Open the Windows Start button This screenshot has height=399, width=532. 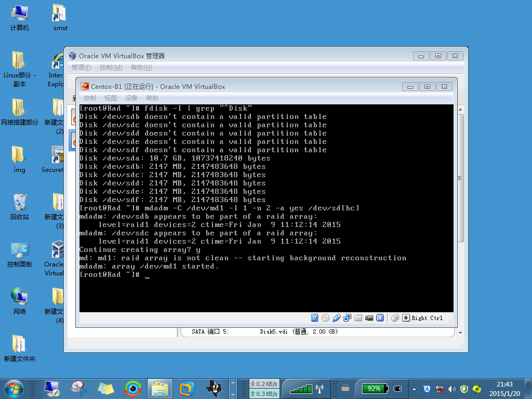point(14,389)
